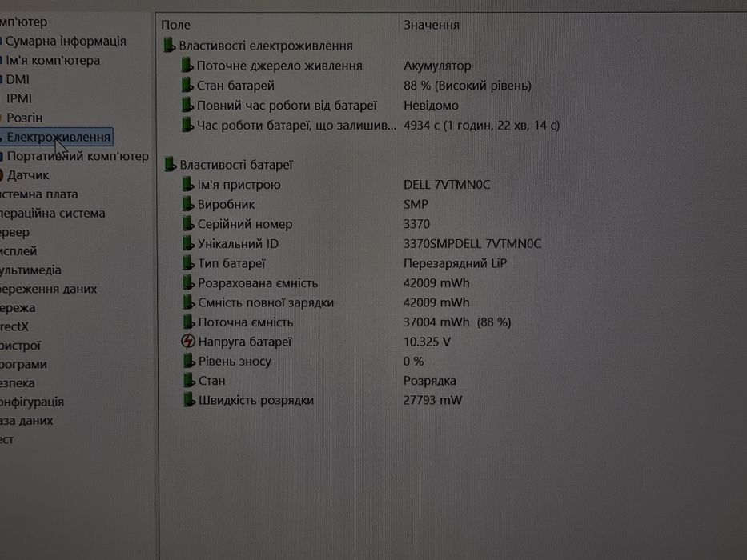747x560 pixels.
Task: Click the icon next to Унікальний ID
Action: pos(189,243)
